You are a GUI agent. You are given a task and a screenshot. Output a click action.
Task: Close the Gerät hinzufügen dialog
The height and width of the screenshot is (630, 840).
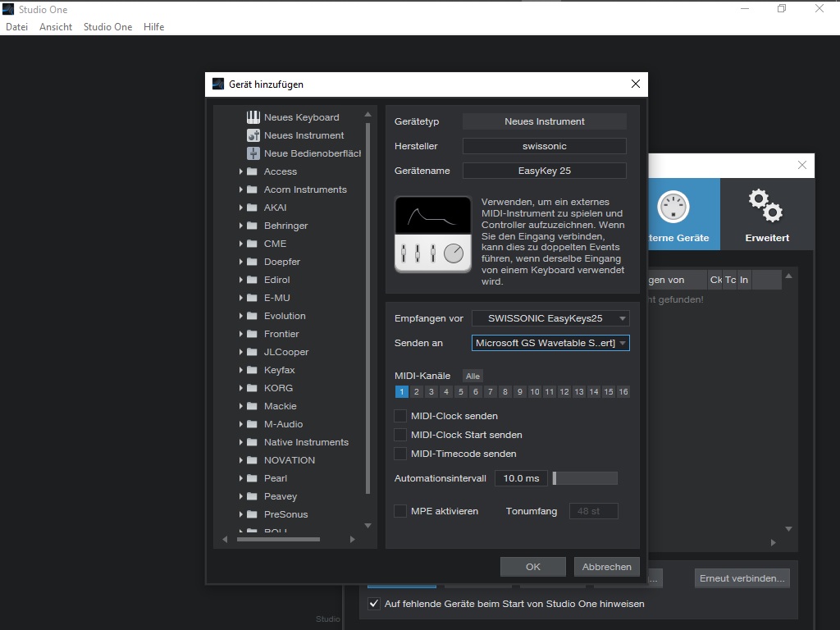pyautogui.click(x=636, y=84)
